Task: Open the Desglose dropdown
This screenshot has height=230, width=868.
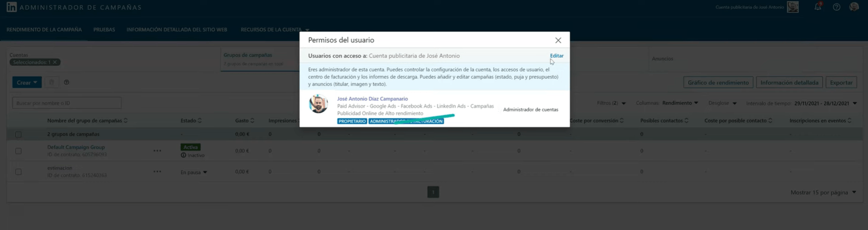Action: (x=723, y=103)
